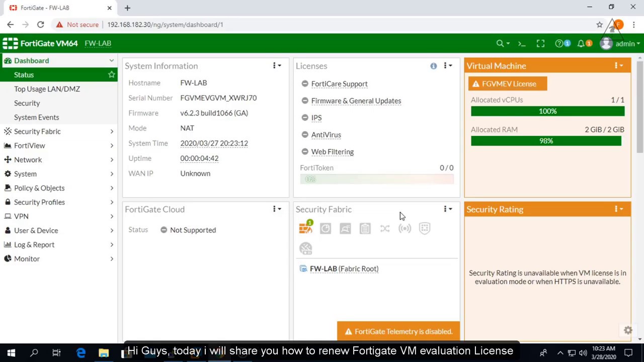Open File Explorer from the taskbar

pos(103,353)
